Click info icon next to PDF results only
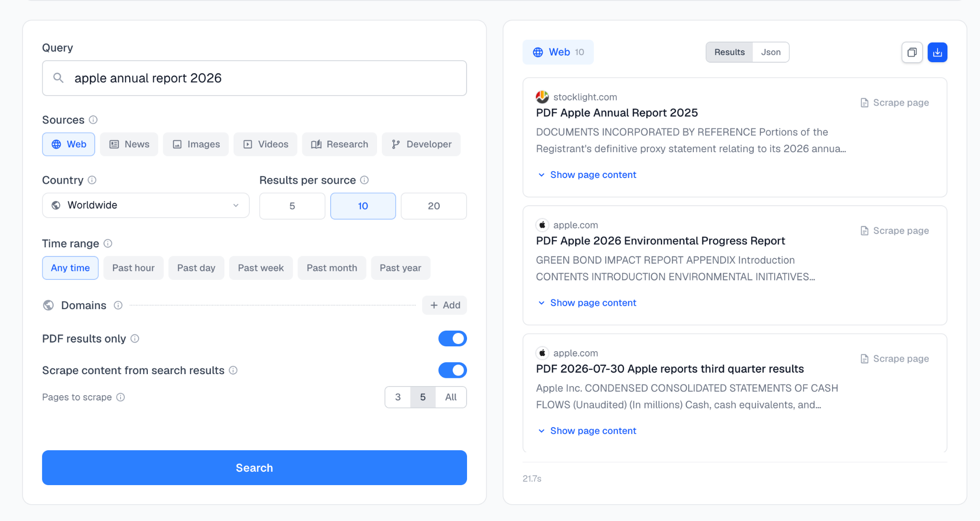 click(135, 339)
